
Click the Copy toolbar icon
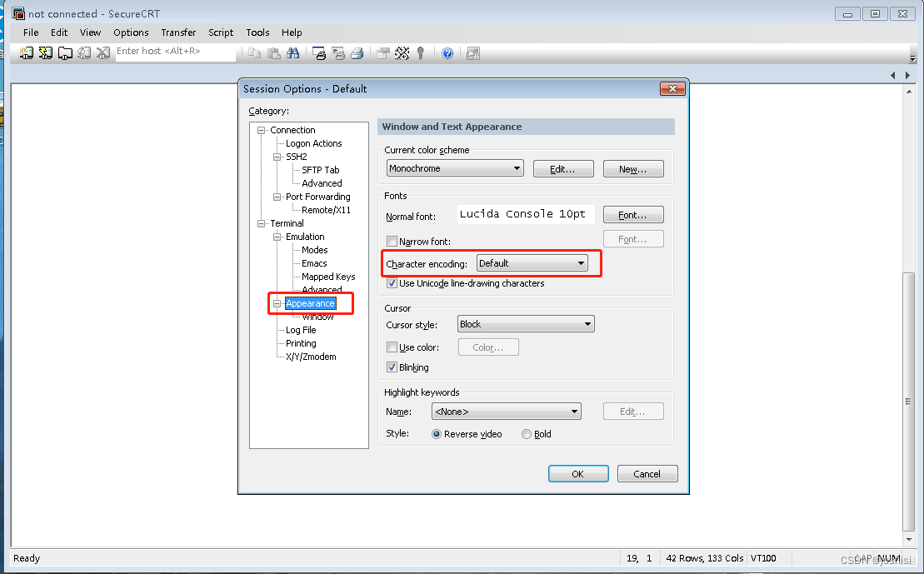pos(255,53)
